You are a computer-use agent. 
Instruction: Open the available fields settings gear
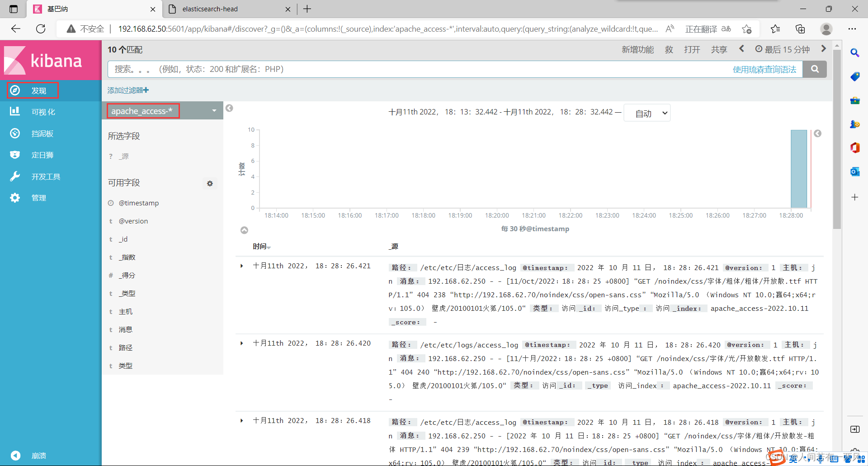point(210,183)
